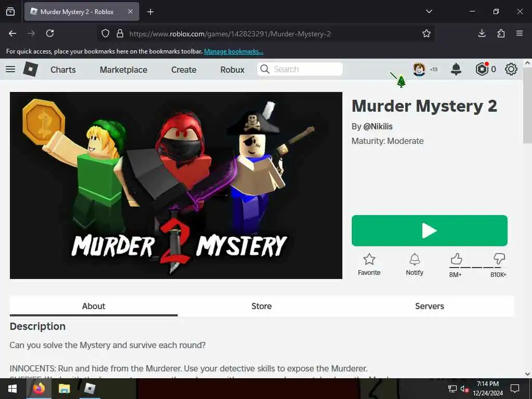Open Firefox View icon

(x=10, y=11)
